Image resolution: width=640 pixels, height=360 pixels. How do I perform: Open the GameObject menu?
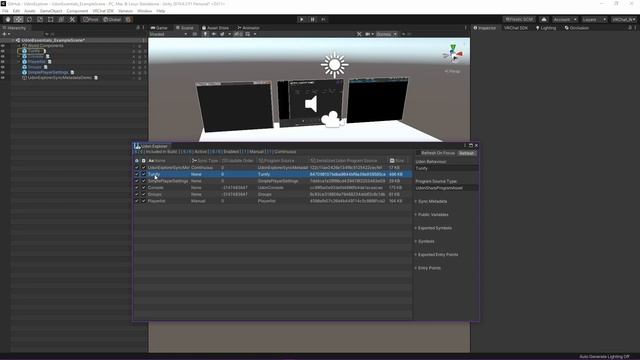pyautogui.click(x=51, y=11)
